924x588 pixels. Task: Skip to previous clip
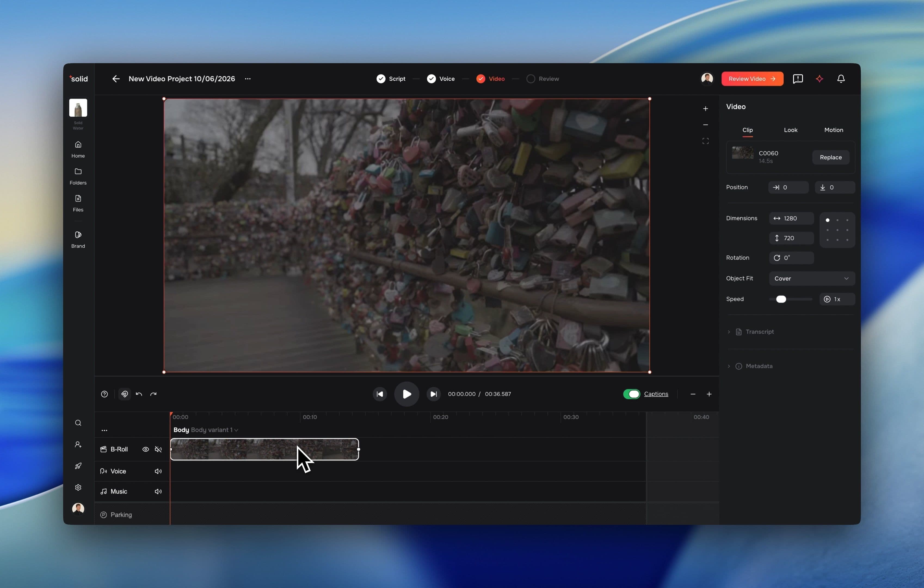(x=380, y=394)
